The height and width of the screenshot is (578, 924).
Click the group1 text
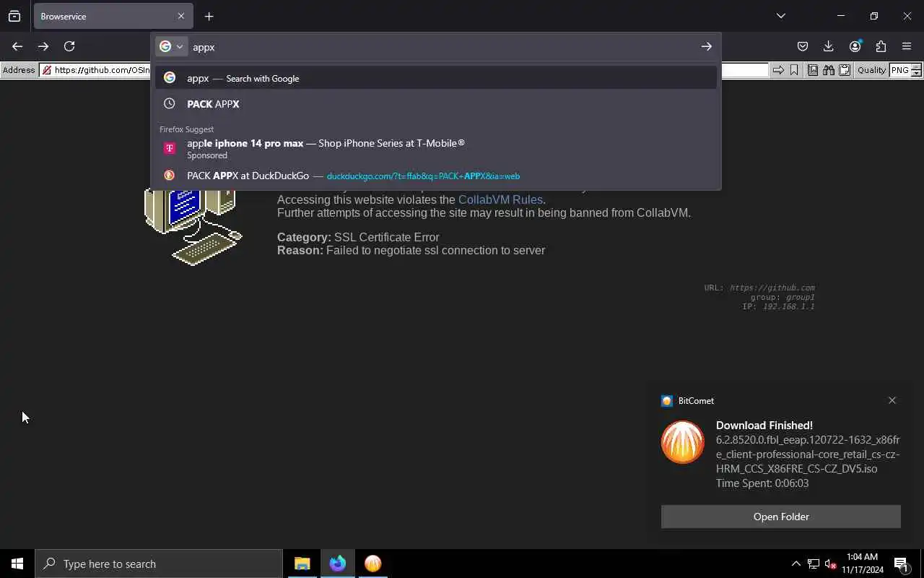pyautogui.click(x=800, y=297)
